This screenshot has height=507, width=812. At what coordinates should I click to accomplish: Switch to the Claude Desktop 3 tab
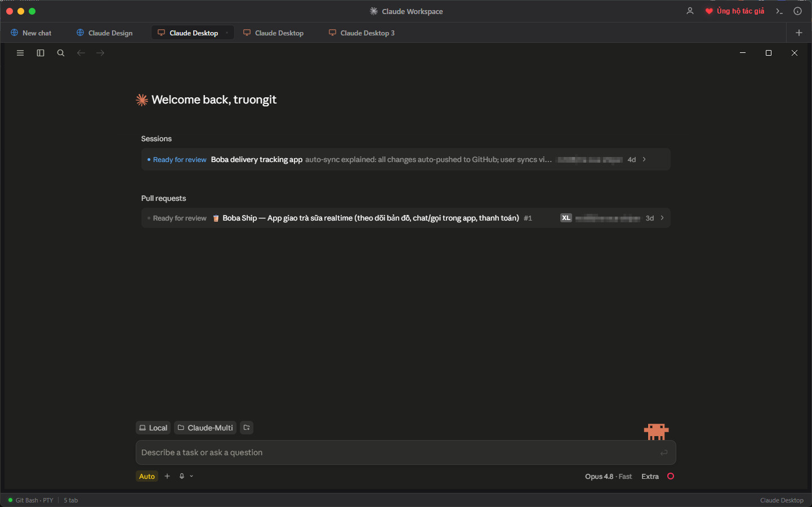coord(362,33)
